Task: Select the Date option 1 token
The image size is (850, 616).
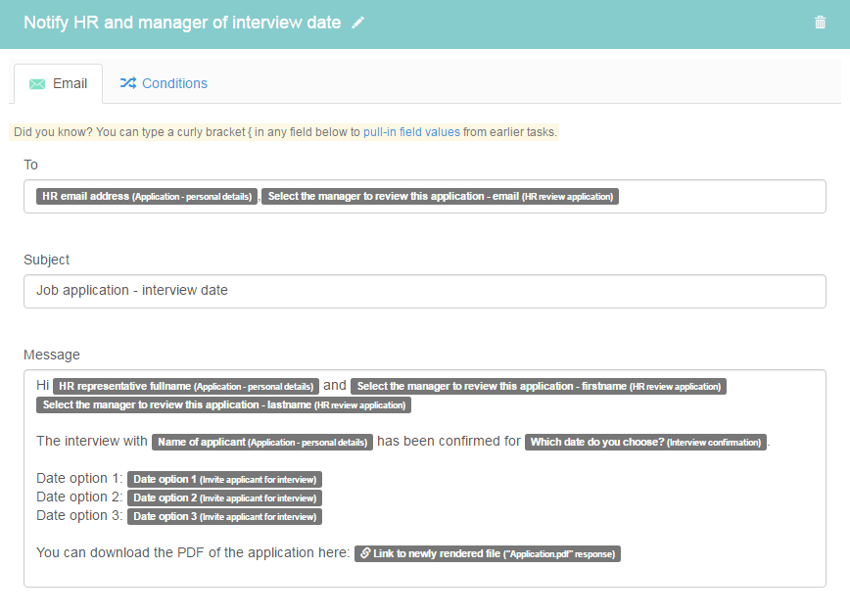Action: (224, 479)
